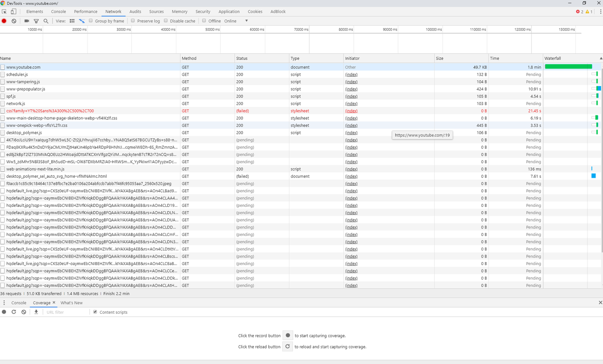The image size is (603, 364).
Task: Reload and capture coverage in toolbar
Action: 14,312
